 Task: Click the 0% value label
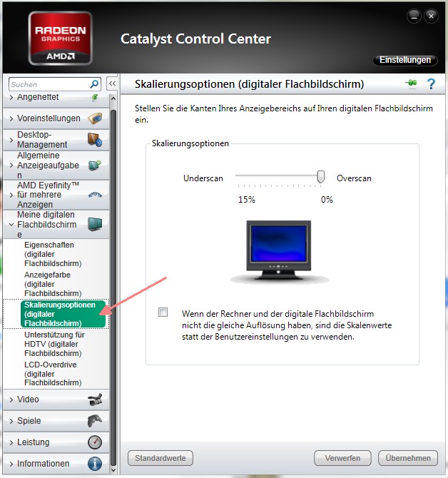coord(327,200)
